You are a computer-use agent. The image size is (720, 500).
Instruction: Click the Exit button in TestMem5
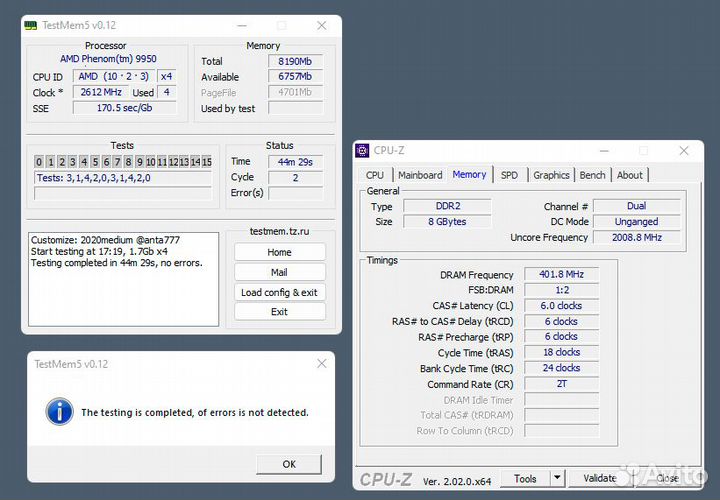pyautogui.click(x=280, y=312)
